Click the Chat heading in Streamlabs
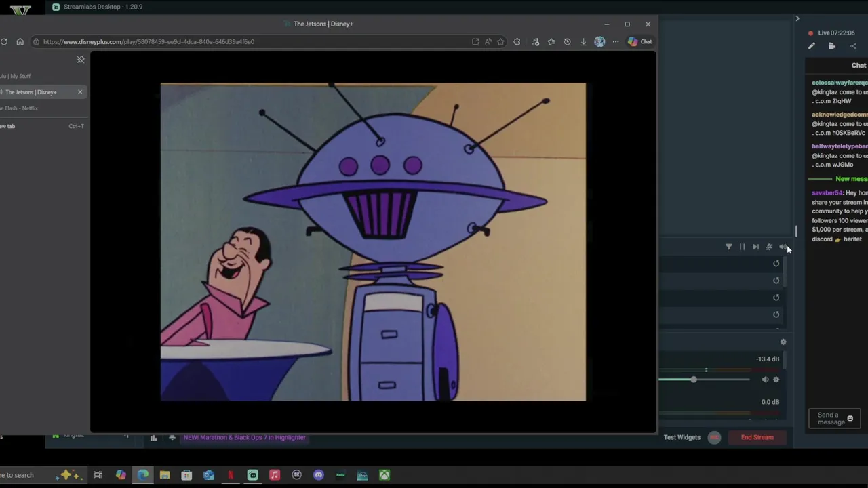868x488 pixels. 859,66
